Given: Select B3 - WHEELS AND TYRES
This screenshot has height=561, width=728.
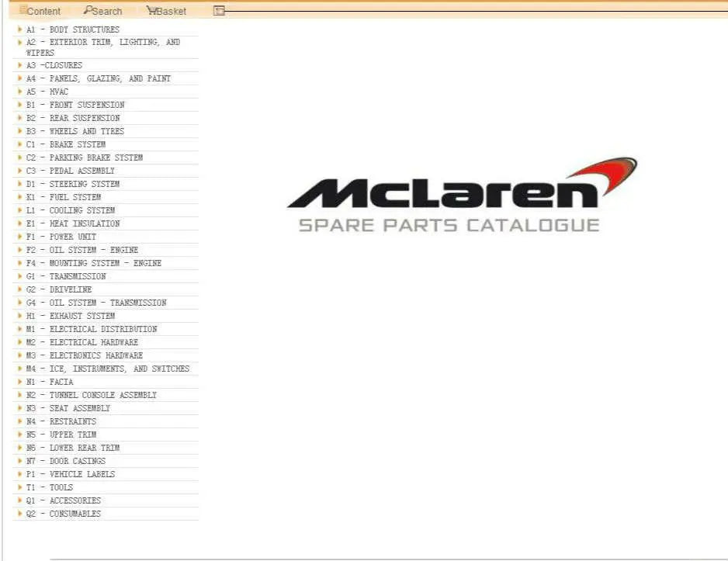Looking at the screenshot, I should (75, 130).
